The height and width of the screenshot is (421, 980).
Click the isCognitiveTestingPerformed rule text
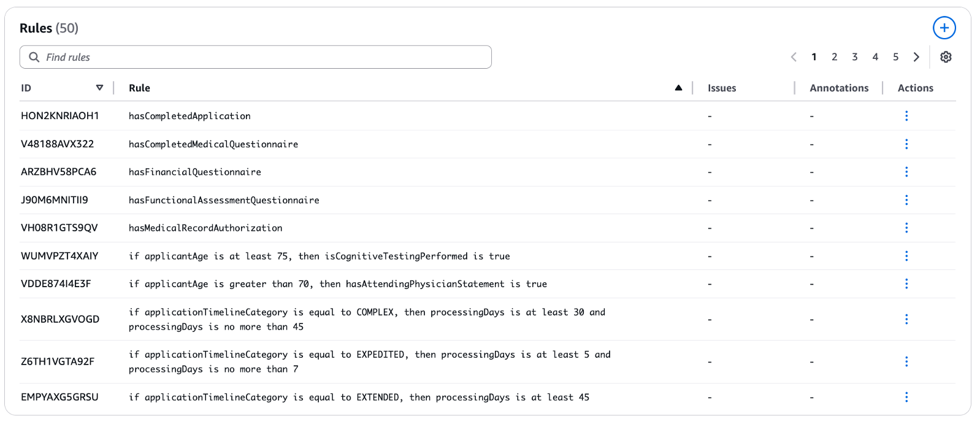(320, 256)
